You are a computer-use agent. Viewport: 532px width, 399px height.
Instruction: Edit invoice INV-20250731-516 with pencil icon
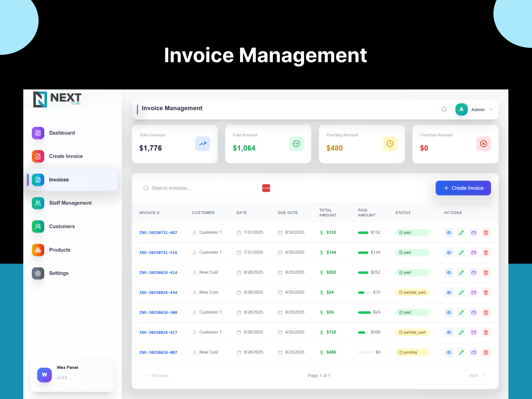pos(461,253)
